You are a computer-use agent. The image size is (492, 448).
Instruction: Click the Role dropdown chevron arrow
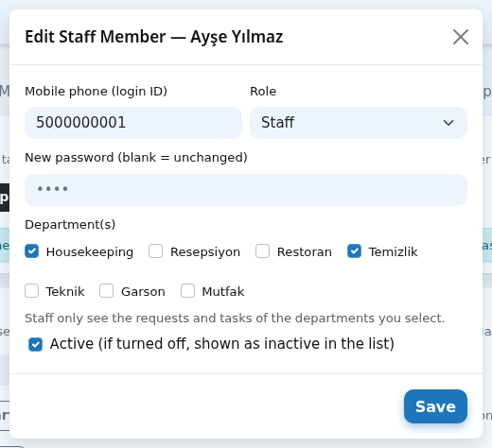[x=448, y=123]
